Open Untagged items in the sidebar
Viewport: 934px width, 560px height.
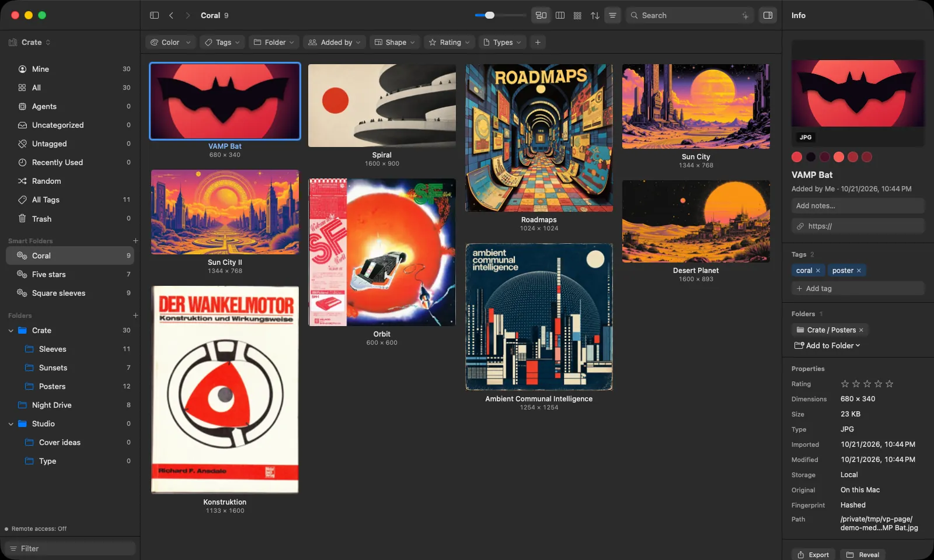70,143
